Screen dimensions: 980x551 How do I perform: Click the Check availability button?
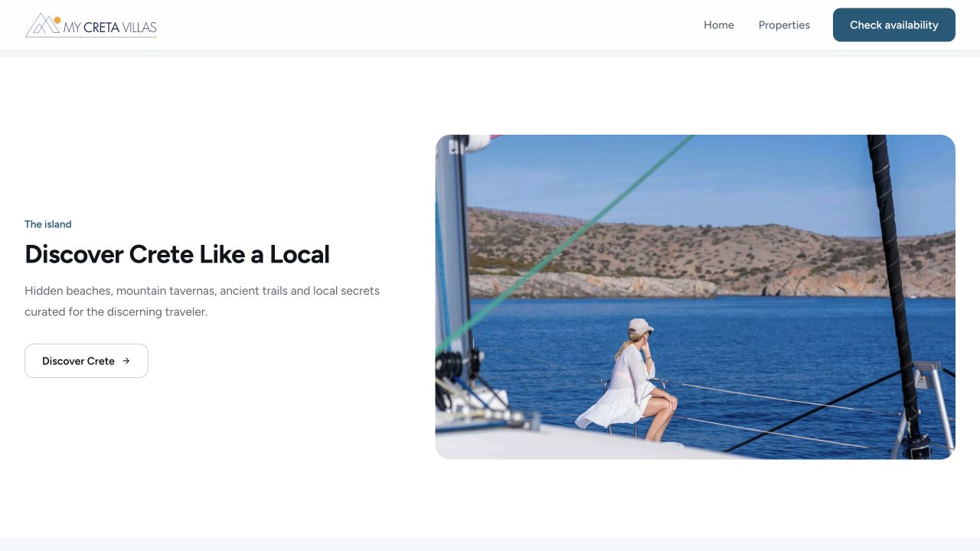point(894,25)
